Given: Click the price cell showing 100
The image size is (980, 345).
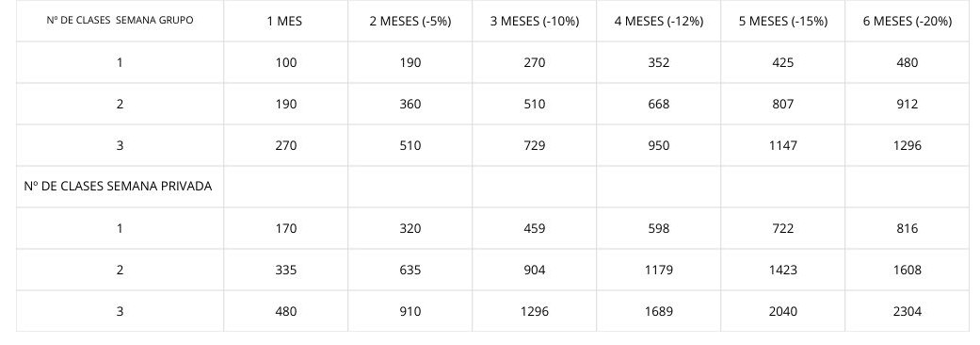Looking at the screenshot, I should pos(285,62).
